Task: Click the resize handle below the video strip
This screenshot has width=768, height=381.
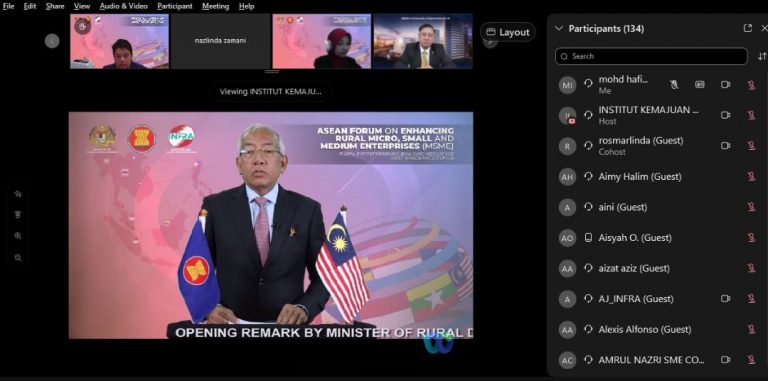Action: click(271, 72)
